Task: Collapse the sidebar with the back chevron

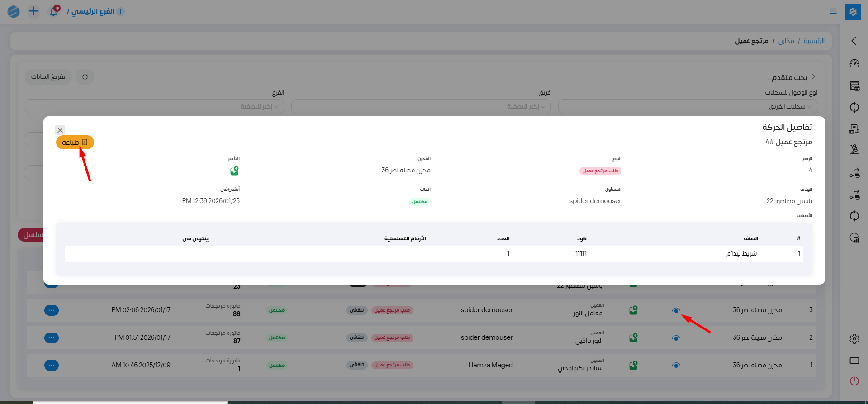Action: (x=854, y=41)
